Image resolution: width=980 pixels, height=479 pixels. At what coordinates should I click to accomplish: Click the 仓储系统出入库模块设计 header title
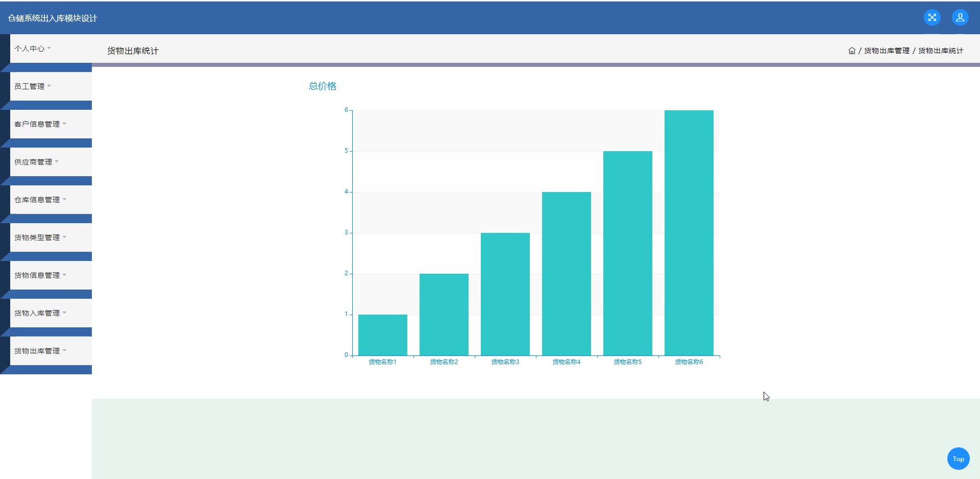[53, 18]
